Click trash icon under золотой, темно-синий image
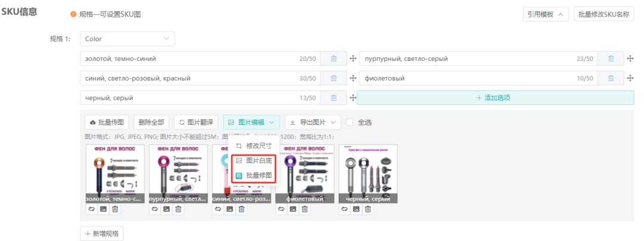Image resolution: width=644 pixels, height=241 pixels. pyautogui.click(x=115, y=209)
